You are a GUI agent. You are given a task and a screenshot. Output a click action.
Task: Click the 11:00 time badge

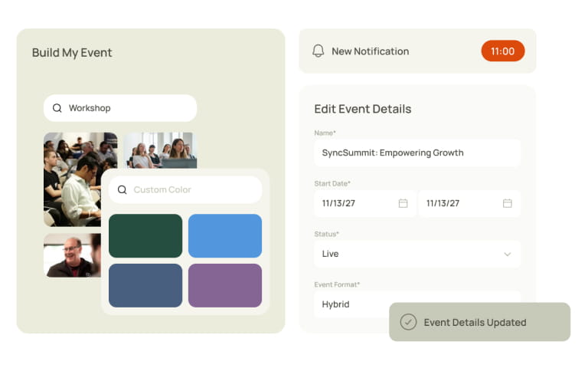click(502, 51)
